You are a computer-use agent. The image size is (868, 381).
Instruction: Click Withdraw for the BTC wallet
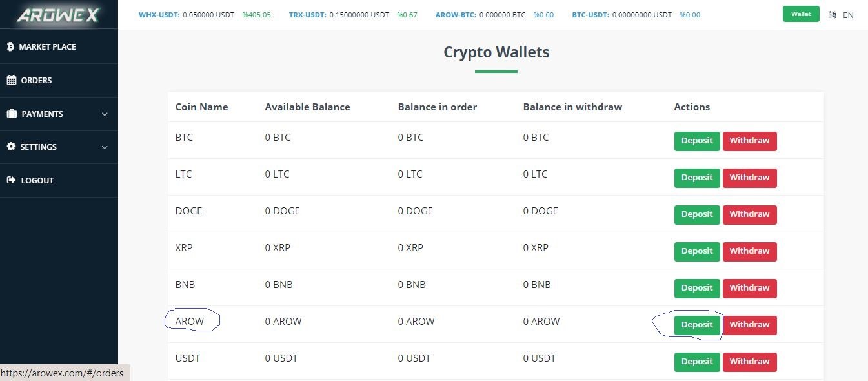pos(749,141)
